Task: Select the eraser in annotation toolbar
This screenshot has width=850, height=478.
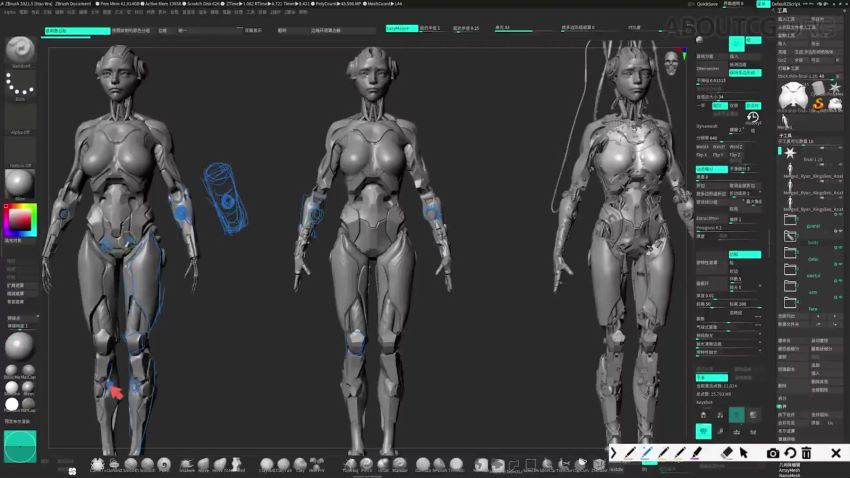Action: click(727, 453)
